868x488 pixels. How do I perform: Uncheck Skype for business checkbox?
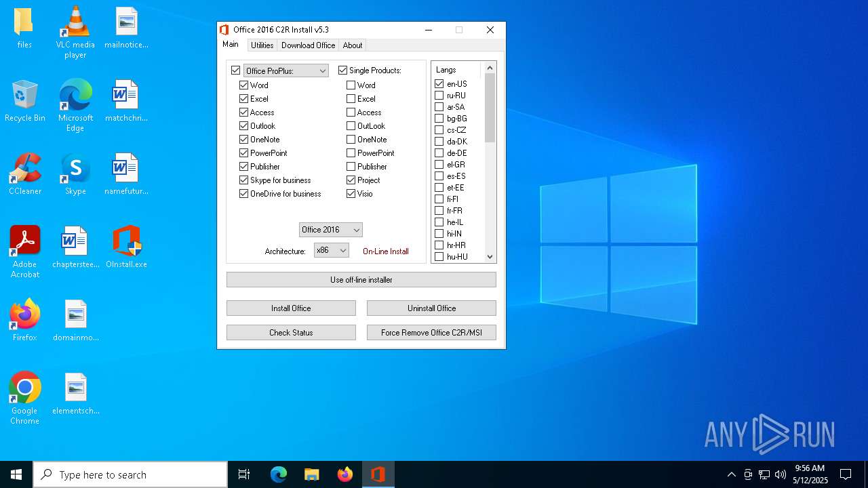pos(244,180)
